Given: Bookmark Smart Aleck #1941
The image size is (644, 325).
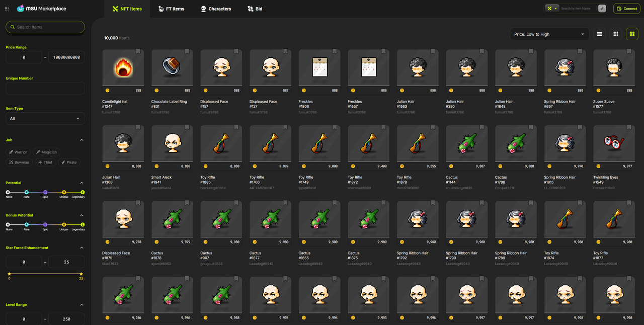Looking at the screenshot, I should pos(187,127).
